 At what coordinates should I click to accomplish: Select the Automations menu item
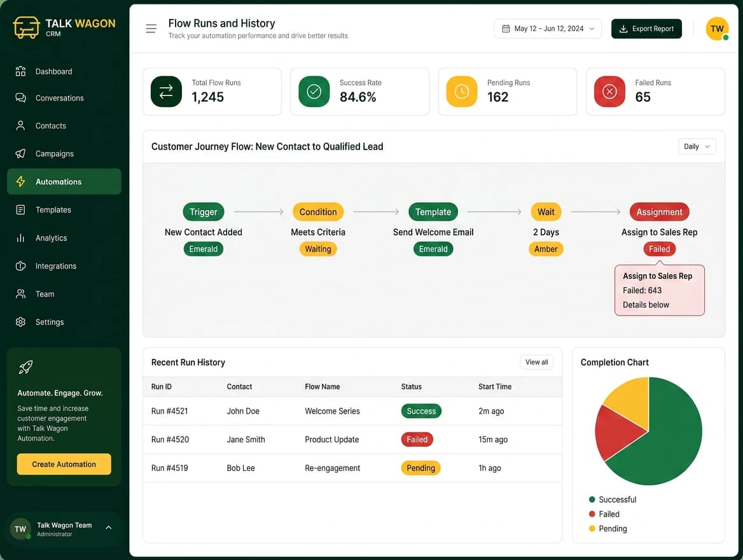tap(64, 181)
